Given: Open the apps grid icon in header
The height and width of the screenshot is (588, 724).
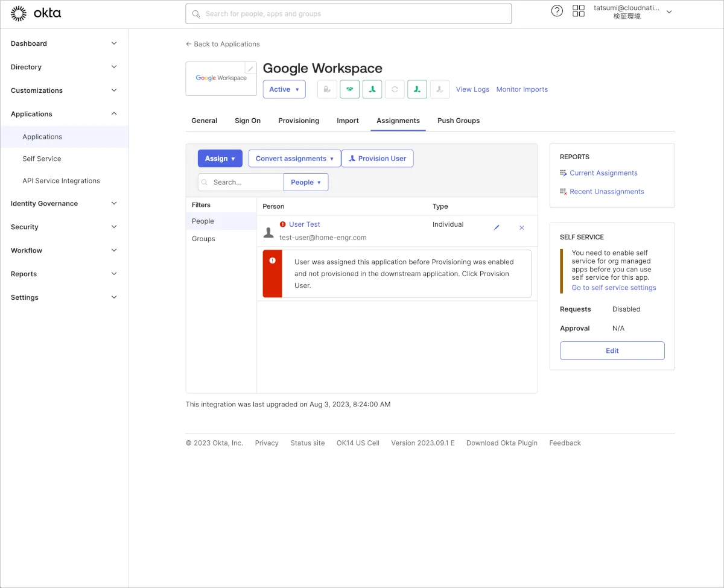Looking at the screenshot, I should click(x=579, y=11).
